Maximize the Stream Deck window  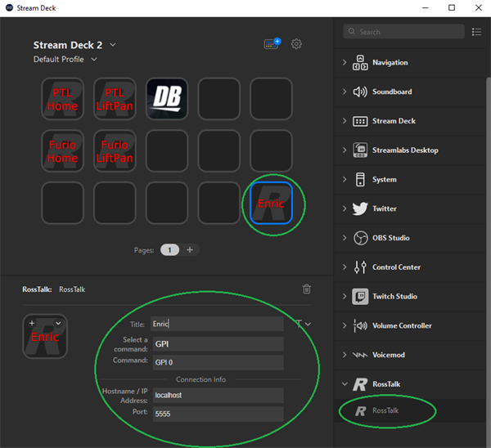click(x=452, y=8)
